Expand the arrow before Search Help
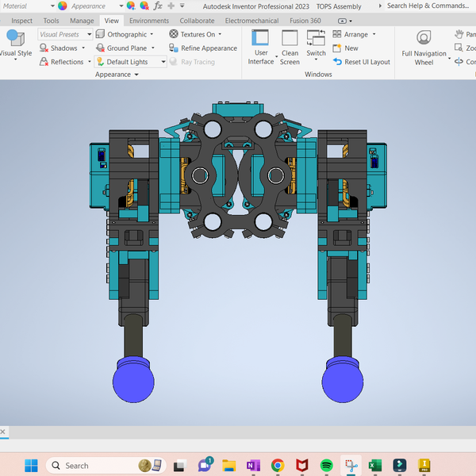This screenshot has height=476, width=476. (380, 6)
